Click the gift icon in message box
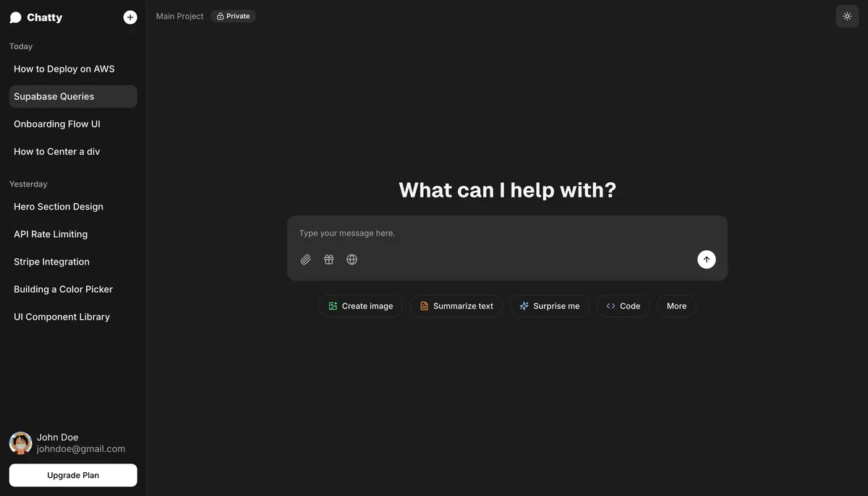The width and height of the screenshot is (868, 496). [x=329, y=260]
